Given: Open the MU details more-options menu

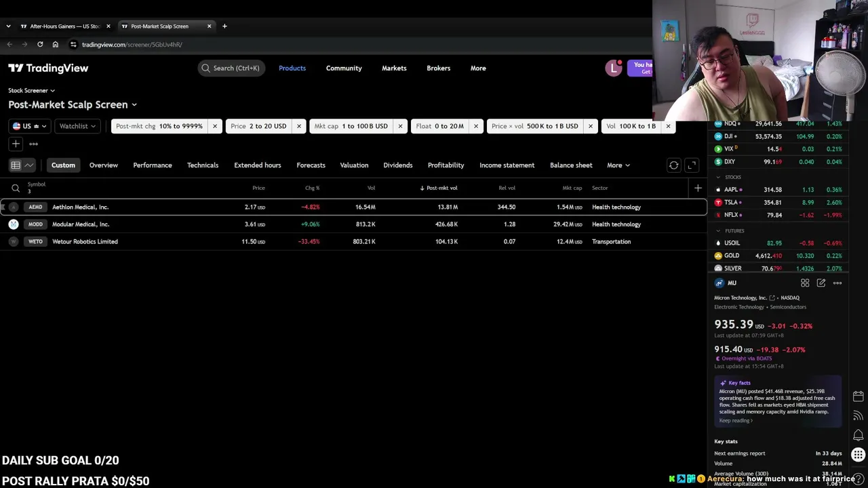Looking at the screenshot, I should (837, 283).
